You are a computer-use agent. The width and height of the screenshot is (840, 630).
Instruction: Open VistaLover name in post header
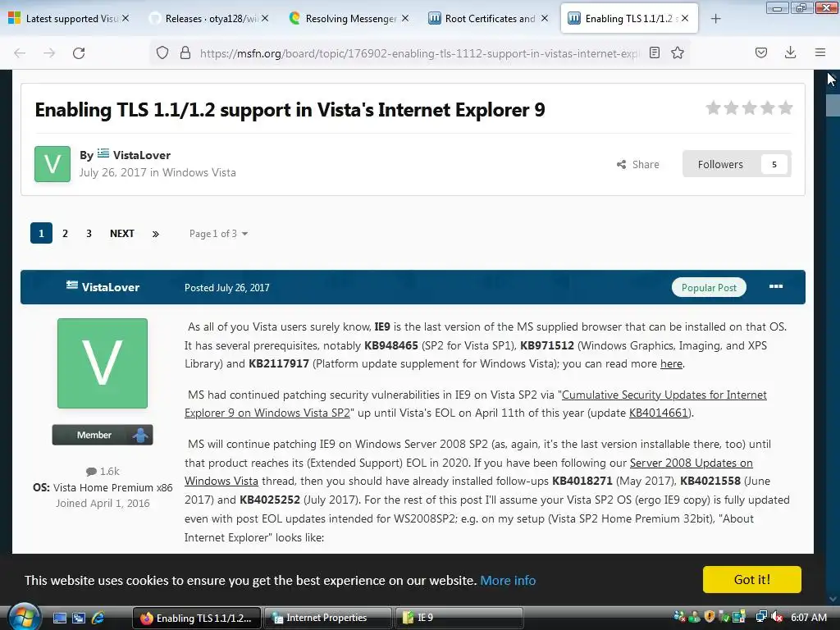tap(111, 287)
